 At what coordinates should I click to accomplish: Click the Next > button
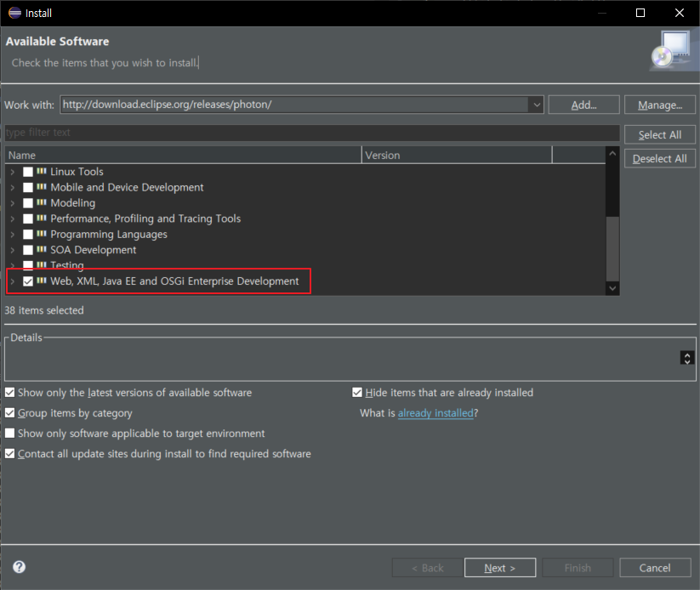[500, 568]
